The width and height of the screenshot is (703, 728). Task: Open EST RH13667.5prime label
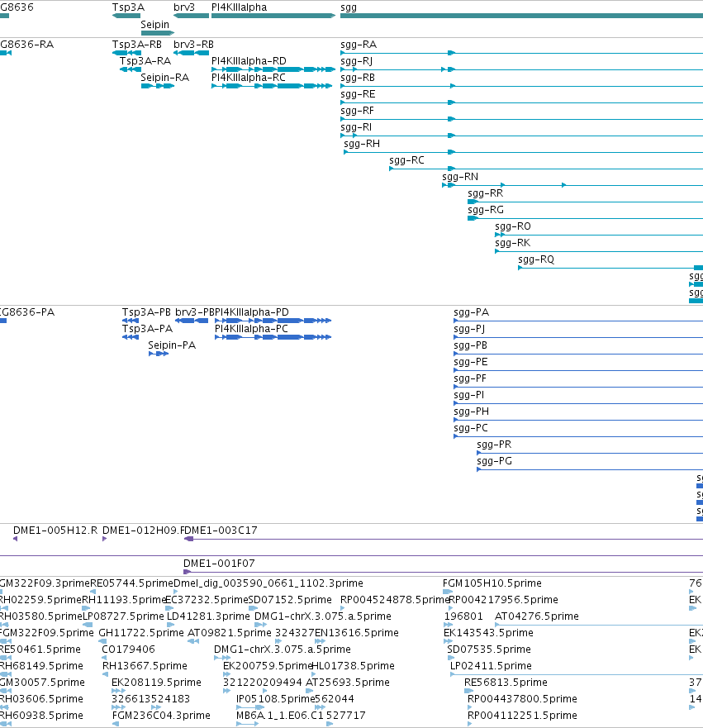[x=145, y=666]
